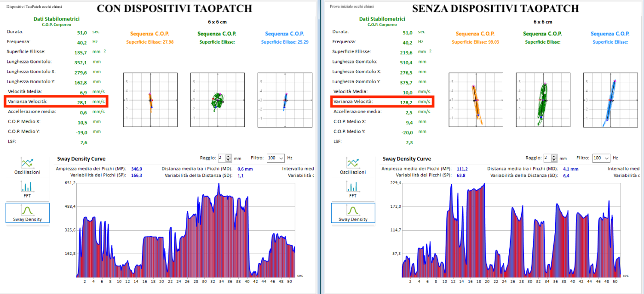Screen dimensions: 644x294
Task: Click green C.O.P. sequence plot in SENZA DISPOSITIVI panel
Action: [543, 100]
